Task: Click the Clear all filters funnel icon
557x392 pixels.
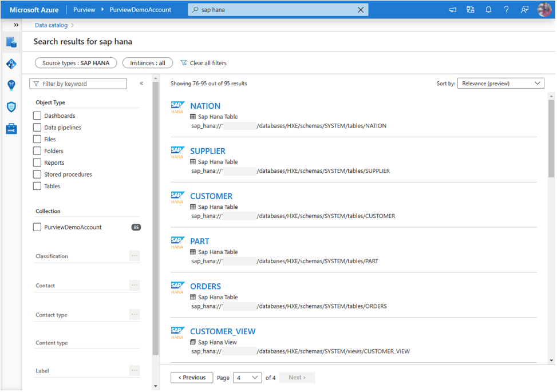Action: point(184,63)
